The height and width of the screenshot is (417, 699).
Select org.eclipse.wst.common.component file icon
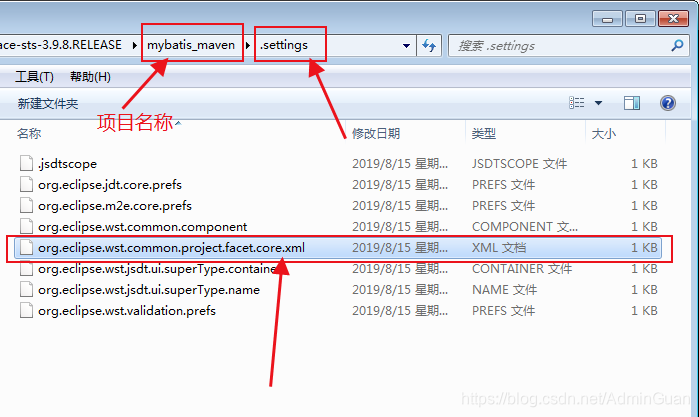26,226
